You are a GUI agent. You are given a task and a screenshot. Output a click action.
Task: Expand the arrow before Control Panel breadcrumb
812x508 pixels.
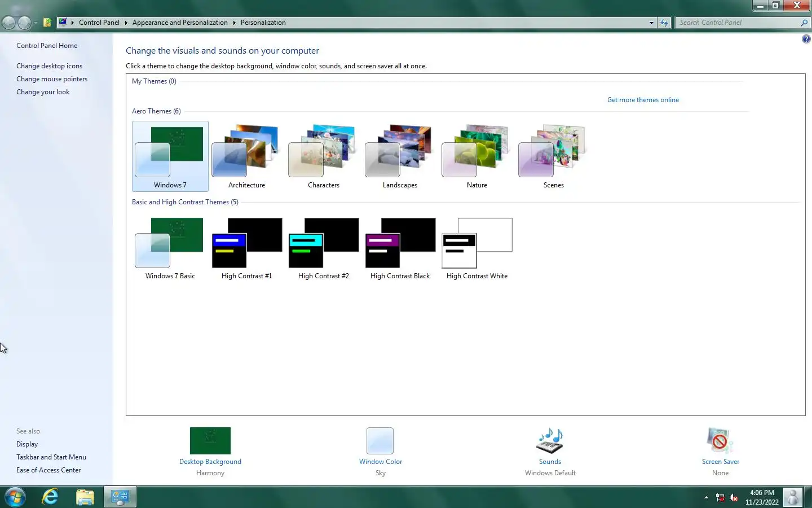click(x=73, y=23)
